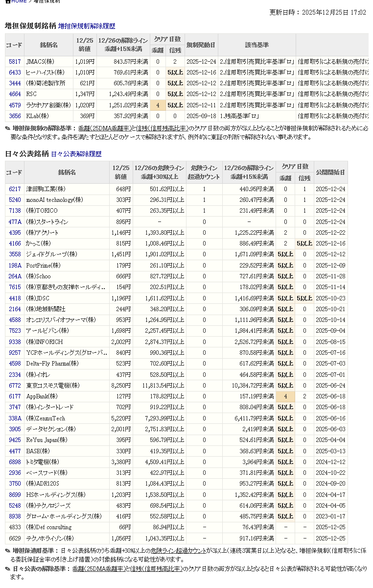Screen dimensions: 373x588
Task: Select stock code 6177 AppBank
Action: pos(15,396)
